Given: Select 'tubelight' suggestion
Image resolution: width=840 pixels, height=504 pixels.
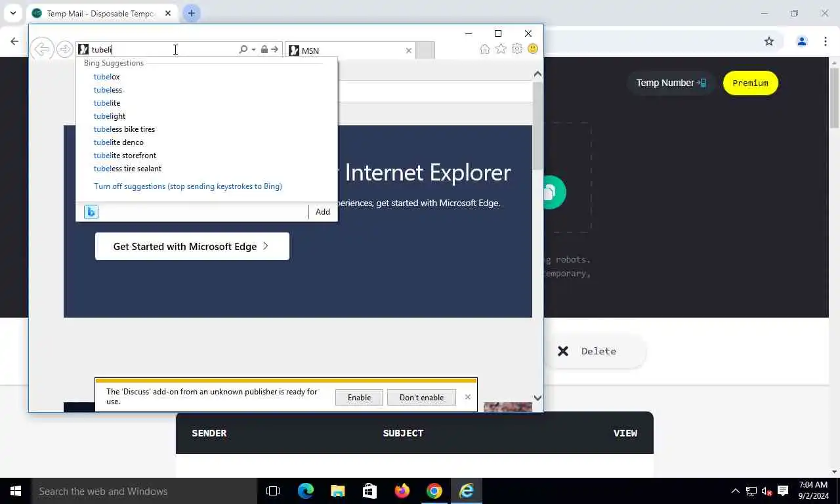Looking at the screenshot, I should click(x=110, y=116).
